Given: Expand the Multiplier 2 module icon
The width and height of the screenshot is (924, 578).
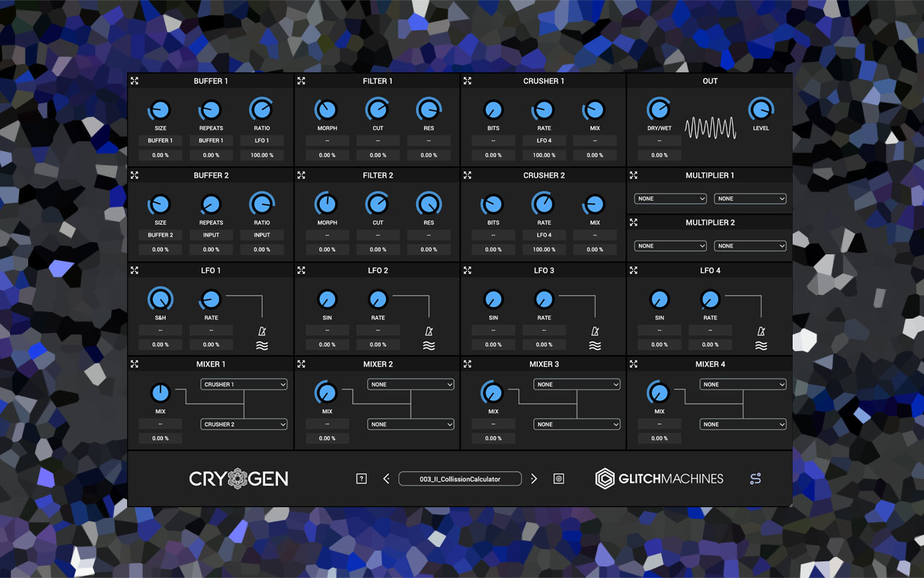Looking at the screenshot, I should (x=634, y=223).
